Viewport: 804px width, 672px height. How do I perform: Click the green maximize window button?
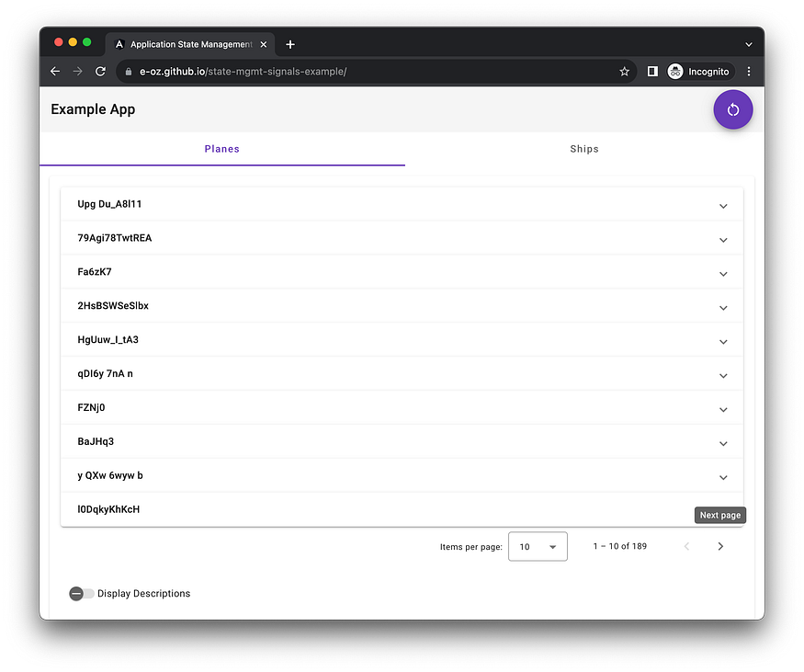tap(87, 42)
